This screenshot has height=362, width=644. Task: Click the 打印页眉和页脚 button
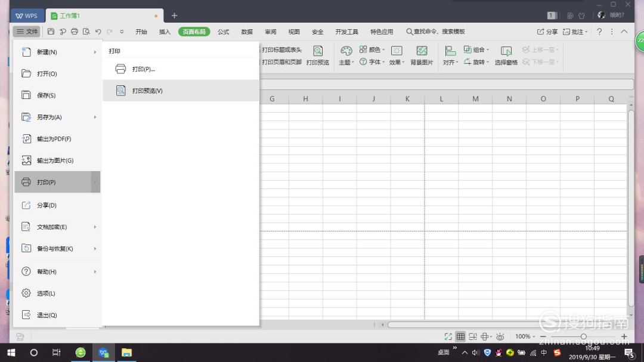pos(281,62)
